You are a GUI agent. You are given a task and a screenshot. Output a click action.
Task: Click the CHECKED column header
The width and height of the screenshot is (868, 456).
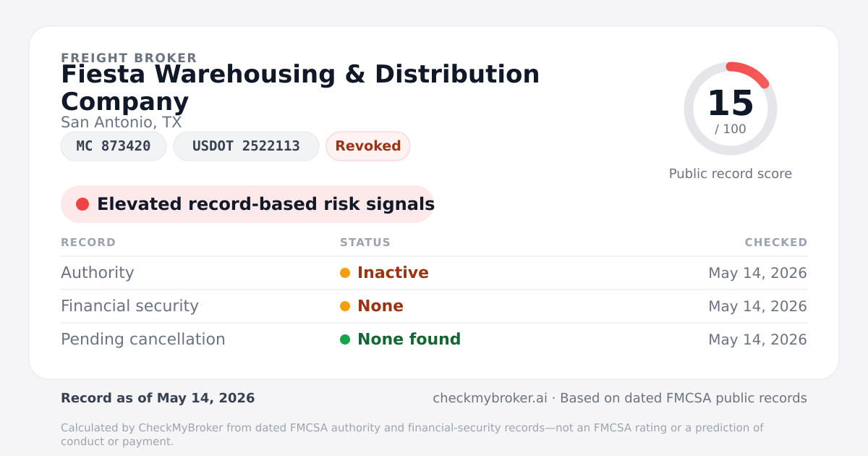(x=776, y=242)
